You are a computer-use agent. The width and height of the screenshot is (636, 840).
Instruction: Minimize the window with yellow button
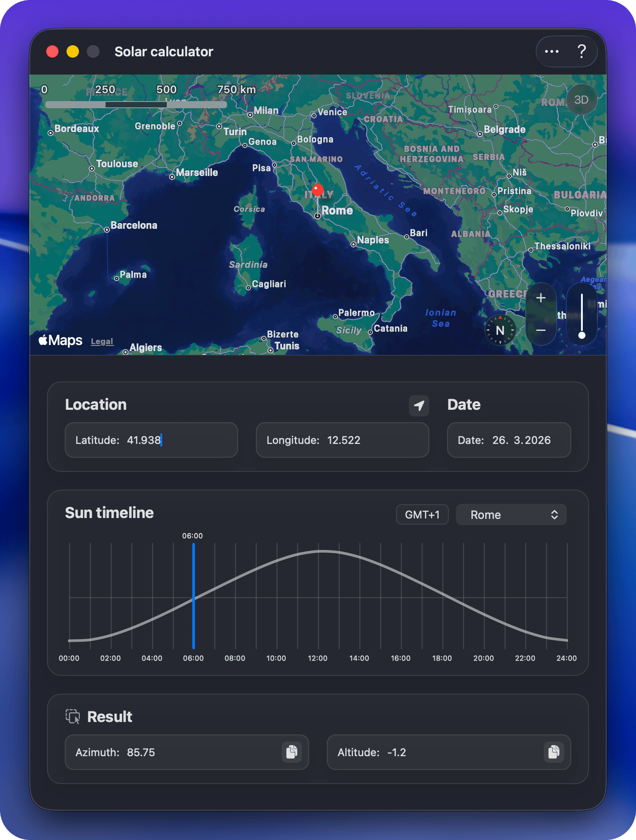(x=73, y=51)
